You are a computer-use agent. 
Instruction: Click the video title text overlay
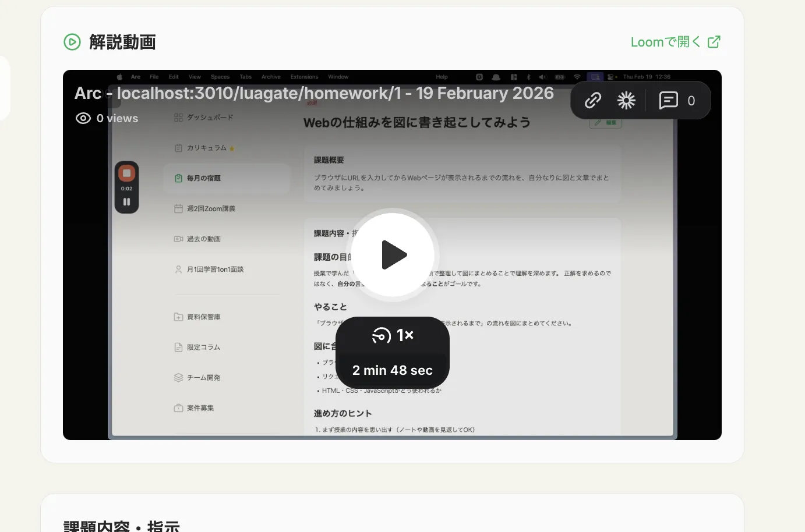(x=314, y=93)
